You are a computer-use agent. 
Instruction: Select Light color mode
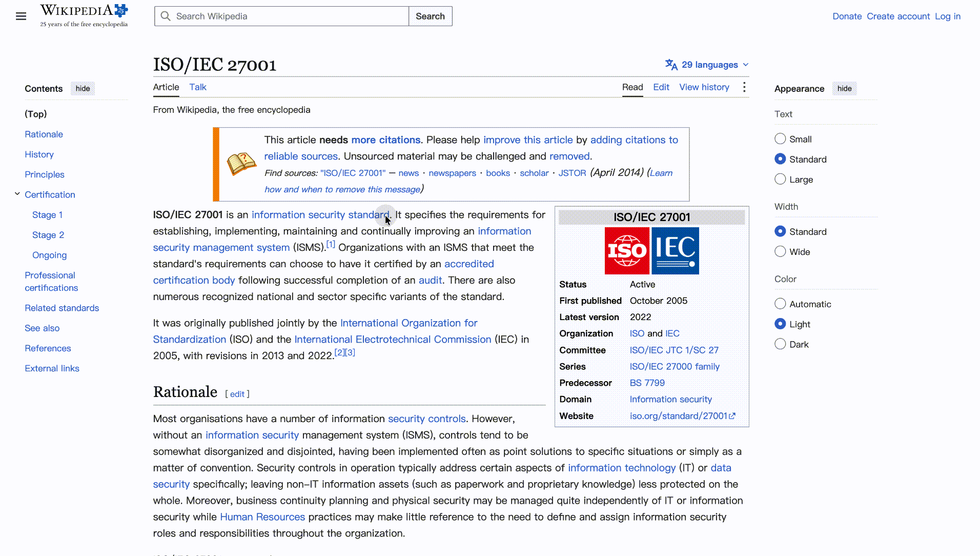pos(780,324)
